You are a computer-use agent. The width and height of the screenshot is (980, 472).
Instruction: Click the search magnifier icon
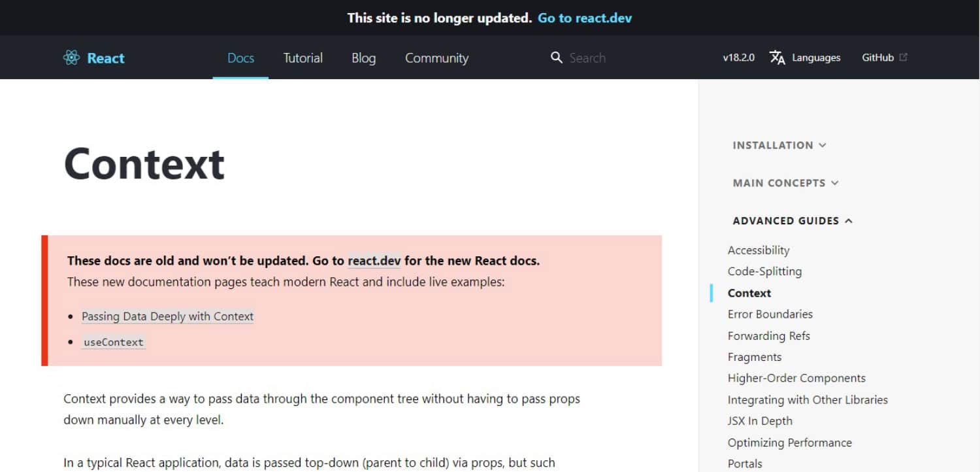[557, 58]
